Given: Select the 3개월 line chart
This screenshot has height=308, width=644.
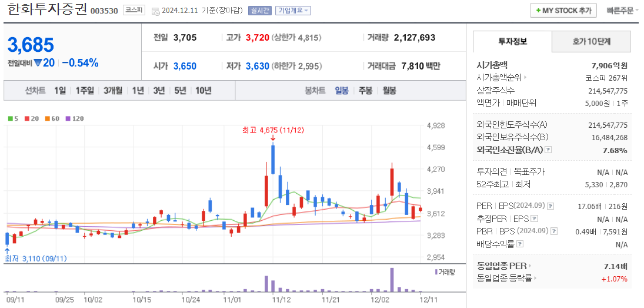Looking at the screenshot, I should pyautogui.click(x=113, y=91).
